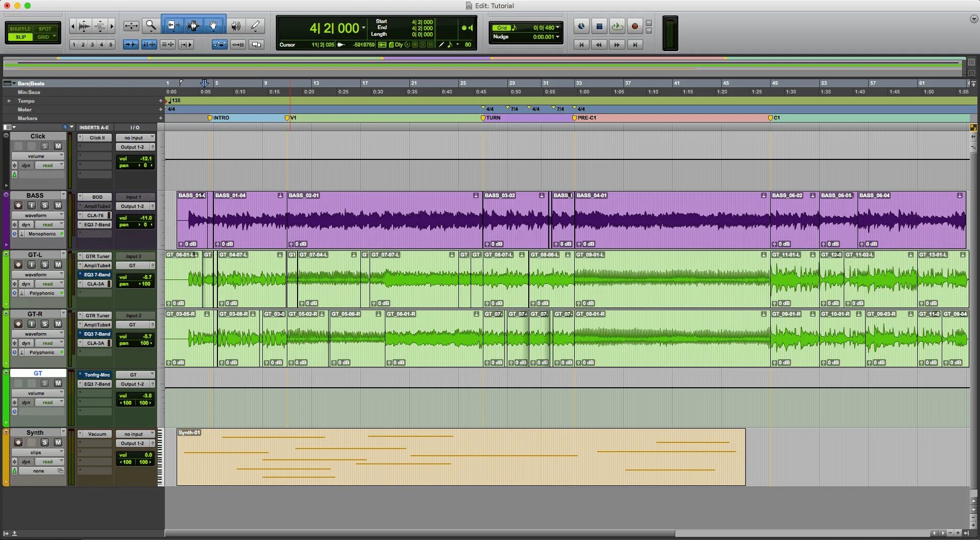Open GTR Tuner insert on GT-L
The width and height of the screenshot is (980, 540).
(x=95, y=256)
